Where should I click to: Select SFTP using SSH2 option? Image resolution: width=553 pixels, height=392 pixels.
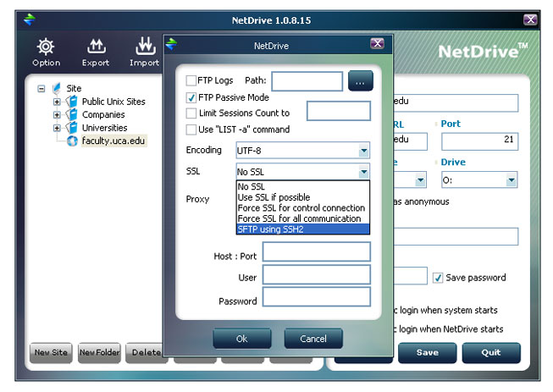tap(302, 229)
